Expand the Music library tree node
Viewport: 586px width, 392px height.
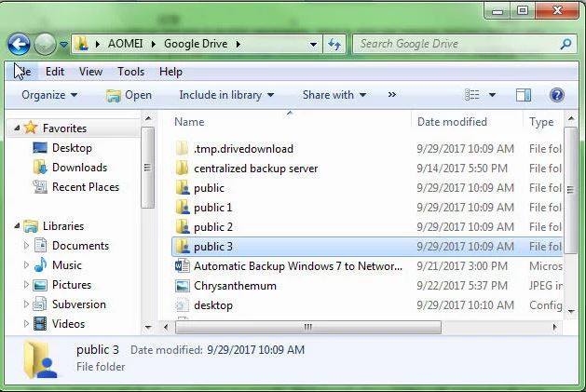coord(26,265)
